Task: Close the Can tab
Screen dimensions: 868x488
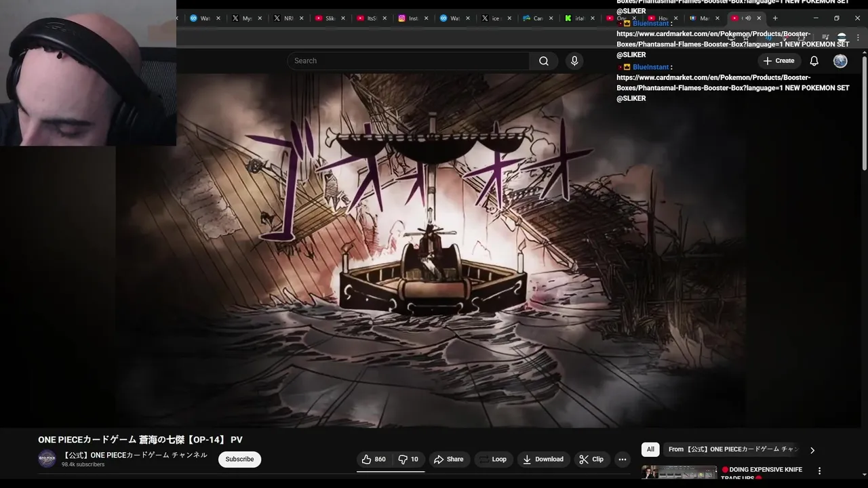Action: click(x=551, y=18)
